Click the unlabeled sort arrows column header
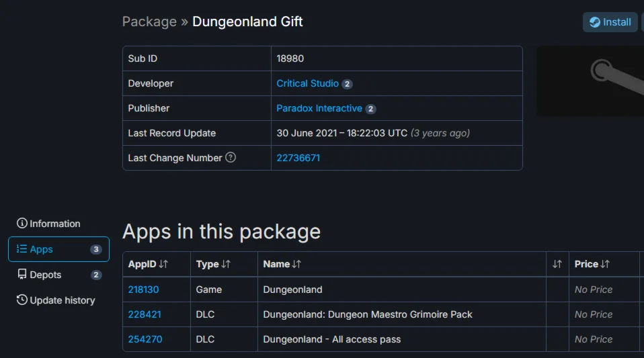The height and width of the screenshot is (358, 644). click(x=557, y=264)
